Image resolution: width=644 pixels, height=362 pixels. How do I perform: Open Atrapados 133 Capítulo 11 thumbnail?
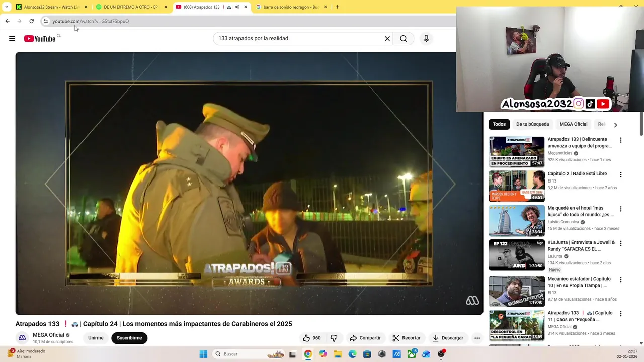point(517,325)
